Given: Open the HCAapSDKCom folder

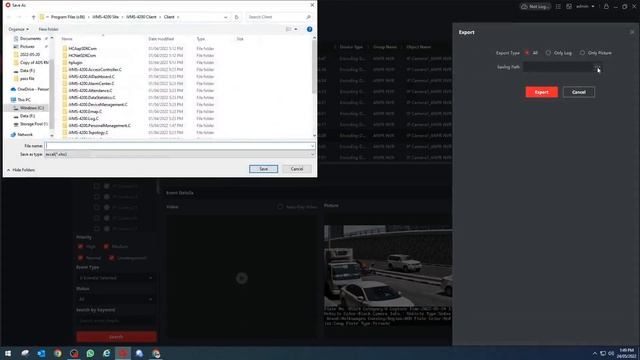Looking at the screenshot, I should [82, 49].
